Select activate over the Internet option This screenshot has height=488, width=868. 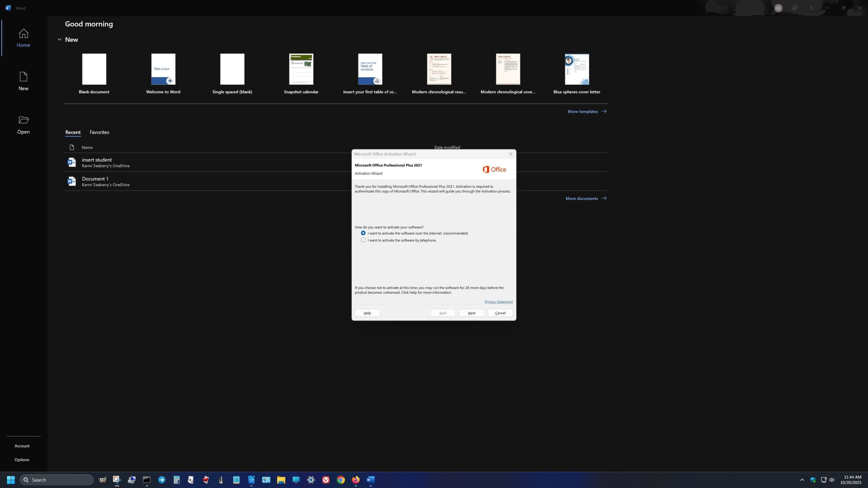click(x=363, y=233)
